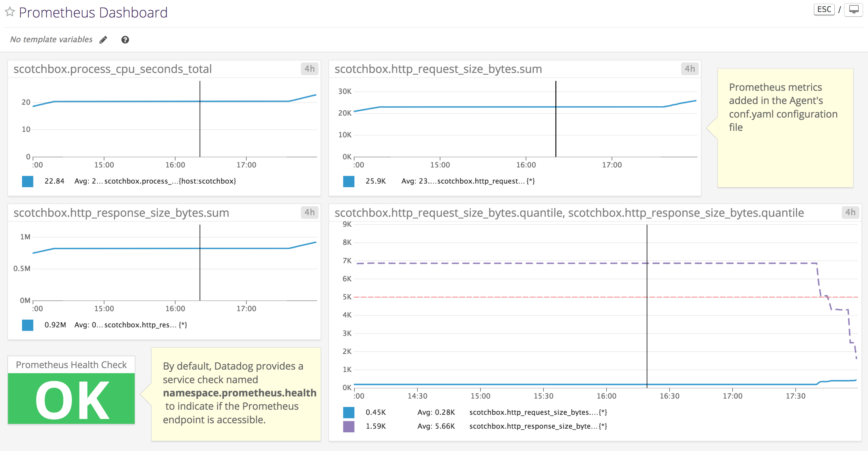Screen dimensions: 868x451
Task: Open 4h timeframe on the quantile graph
Action: [851, 212]
